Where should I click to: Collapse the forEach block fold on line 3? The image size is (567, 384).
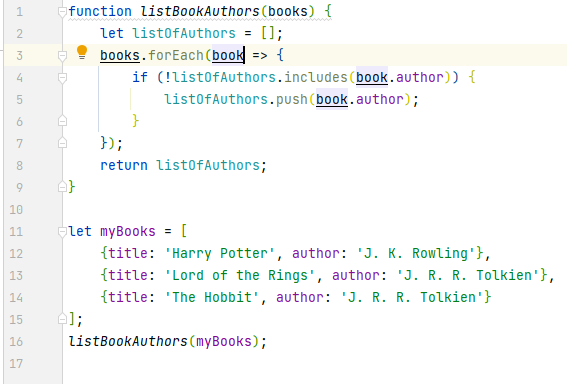(x=62, y=56)
